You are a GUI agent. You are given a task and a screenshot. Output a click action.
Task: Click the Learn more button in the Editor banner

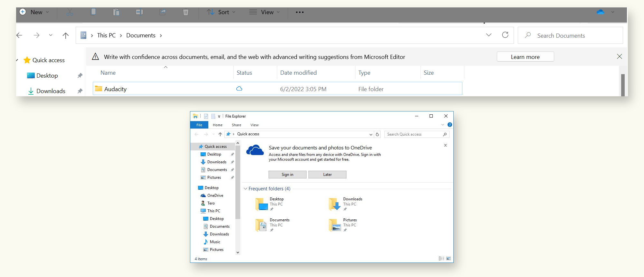[x=525, y=57]
